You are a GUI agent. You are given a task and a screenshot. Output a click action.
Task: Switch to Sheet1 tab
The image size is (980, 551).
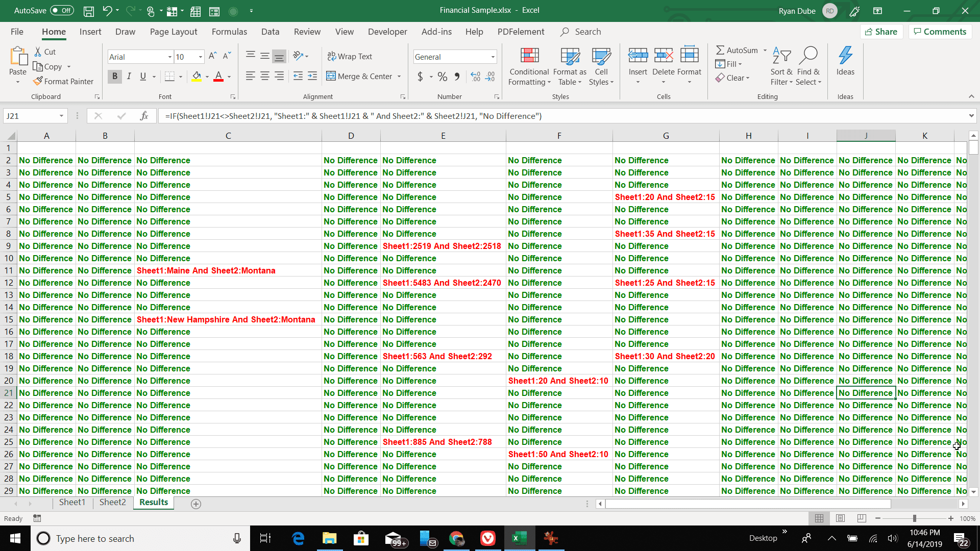pyautogui.click(x=71, y=503)
